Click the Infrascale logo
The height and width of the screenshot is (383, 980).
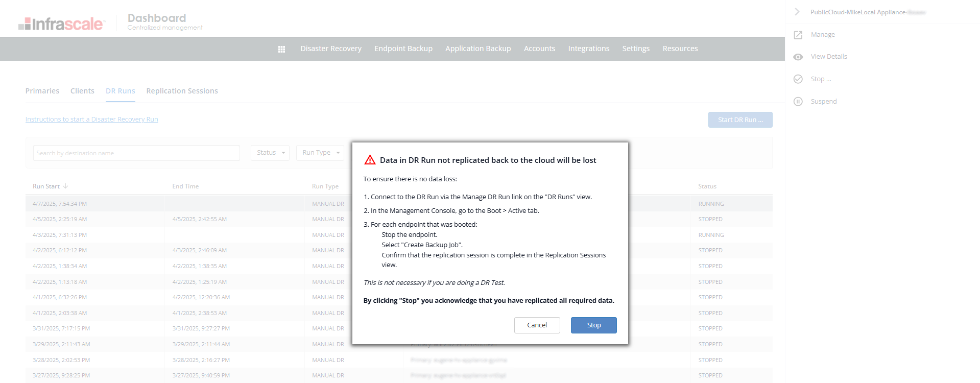(62, 23)
